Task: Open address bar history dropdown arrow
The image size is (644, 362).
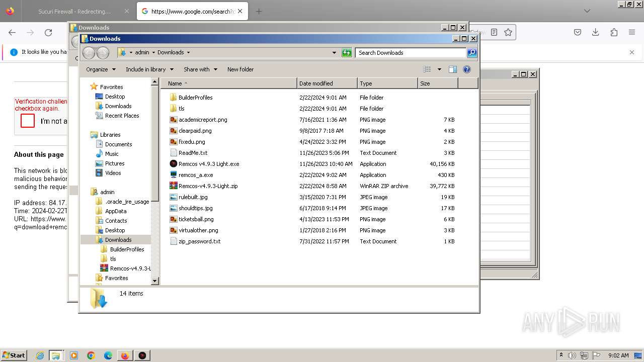Action: coord(334,52)
